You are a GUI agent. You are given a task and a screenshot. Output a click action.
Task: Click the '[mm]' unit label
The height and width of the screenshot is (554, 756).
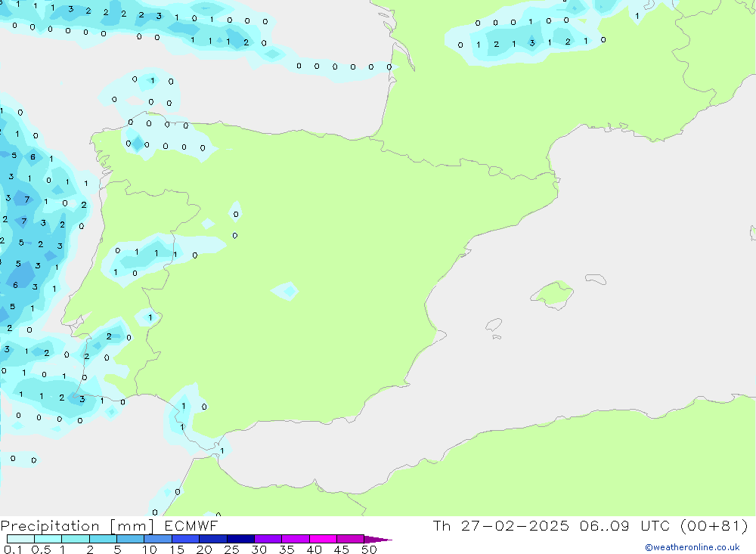pos(132,526)
